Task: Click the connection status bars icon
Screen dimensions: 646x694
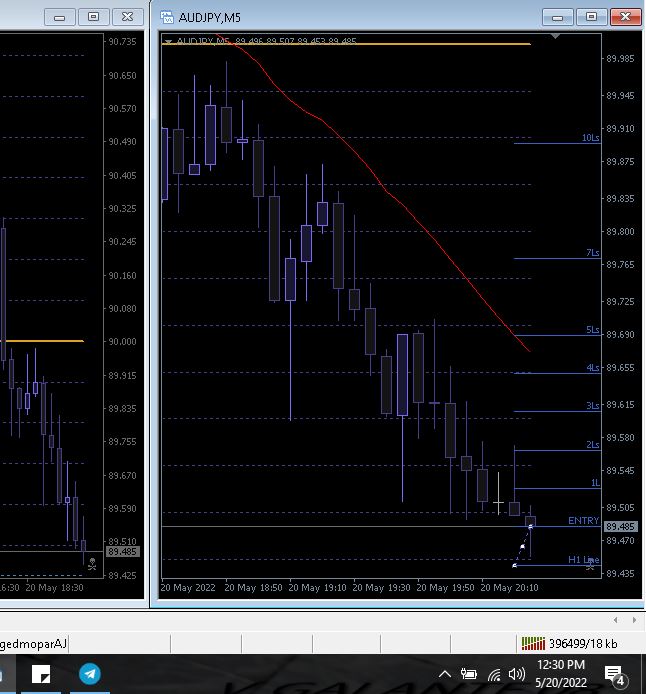Action: (533, 644)
